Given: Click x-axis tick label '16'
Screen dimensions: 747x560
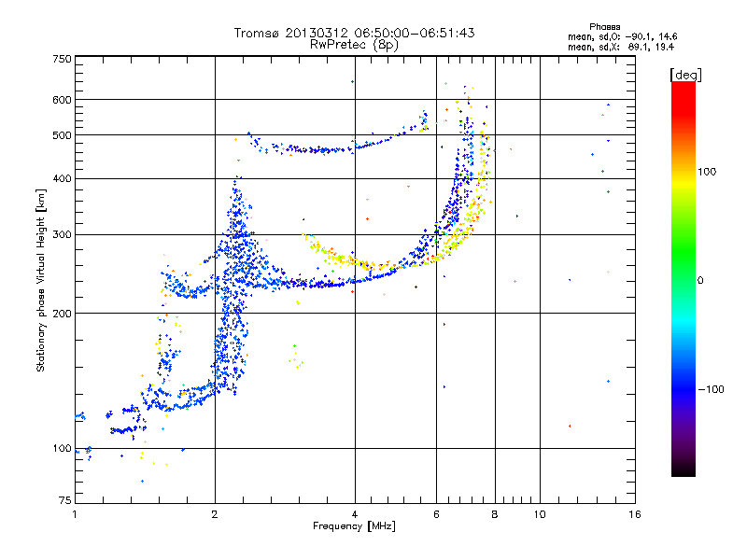Looking at the screenshot, I should [x=635, y=514].
